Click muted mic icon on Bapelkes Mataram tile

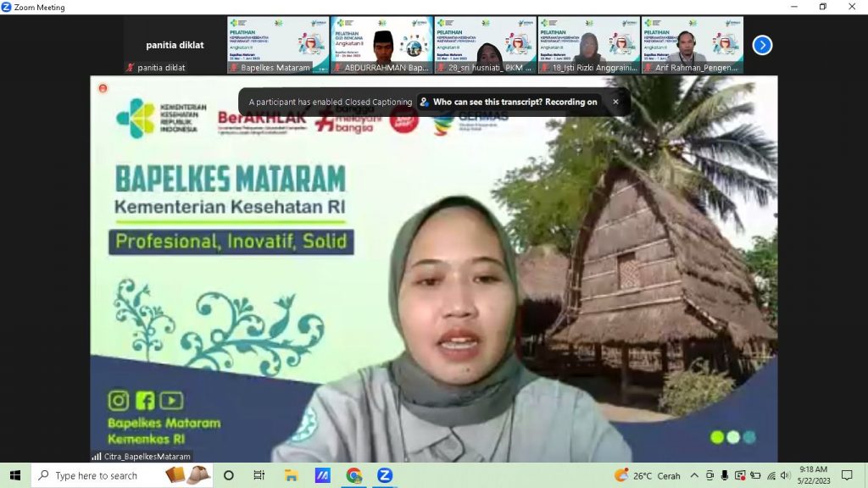[234, 68]
